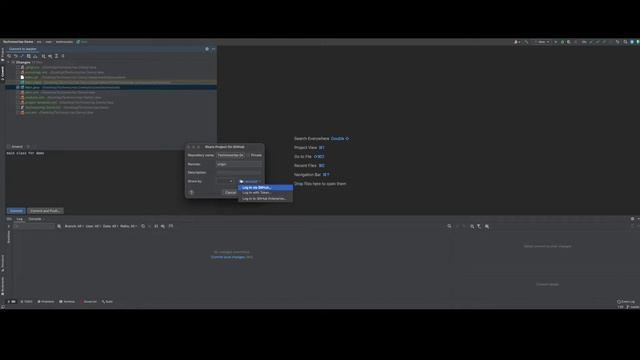Screen dimensions: 640x360
Task: Choose Log In to GitHub Enterprise item
Action: tap(265, 199)
